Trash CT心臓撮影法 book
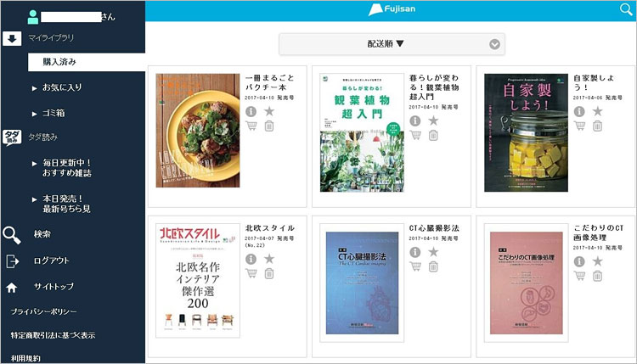The width and height of the screenshot is (637, 364). (x=433, y=266)
